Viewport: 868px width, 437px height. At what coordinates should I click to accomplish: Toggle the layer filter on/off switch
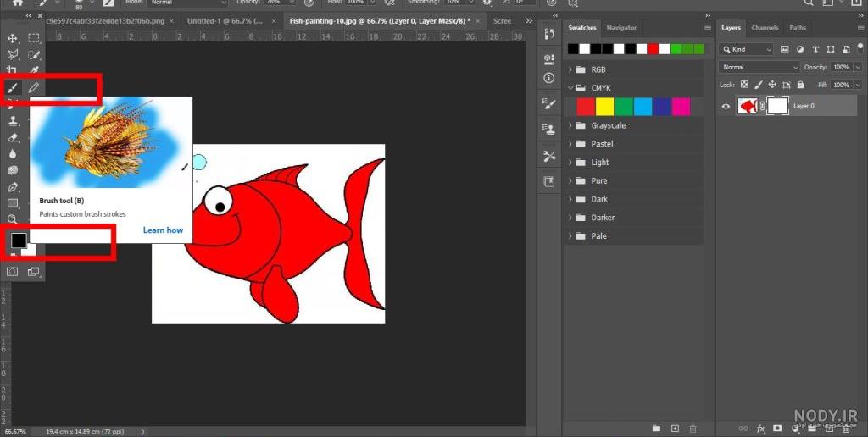(x=860, y=49)
